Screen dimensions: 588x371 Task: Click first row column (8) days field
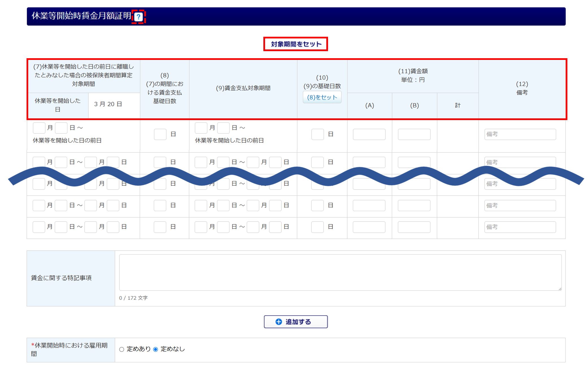click(x=160, y=134)
